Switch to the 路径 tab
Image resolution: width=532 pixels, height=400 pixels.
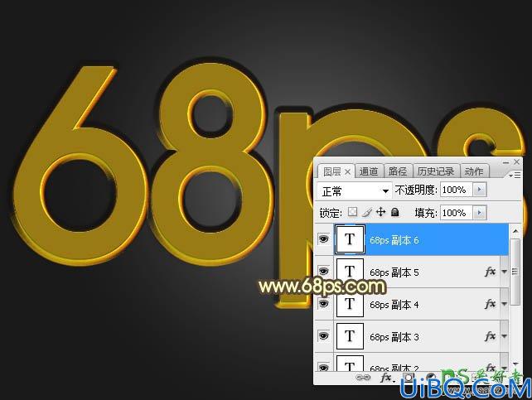coord(397,171)
